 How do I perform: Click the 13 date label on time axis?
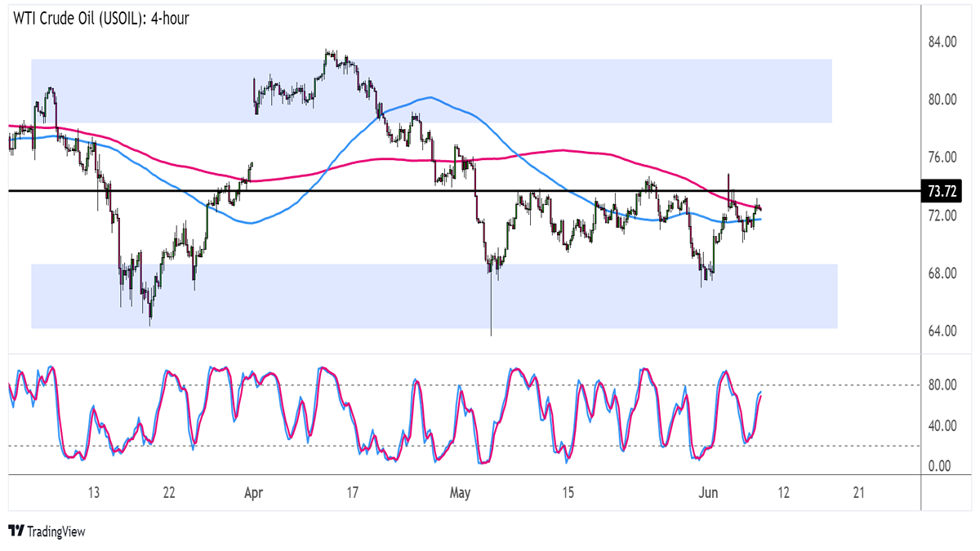(94, 493)
